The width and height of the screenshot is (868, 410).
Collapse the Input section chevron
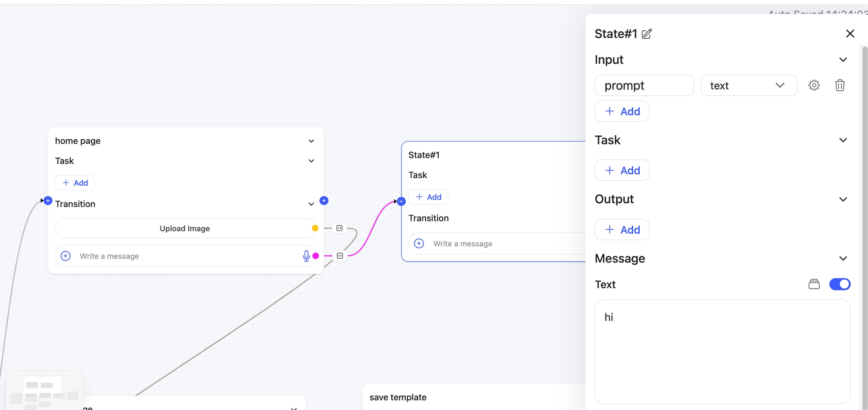click(x=843, y=60)
